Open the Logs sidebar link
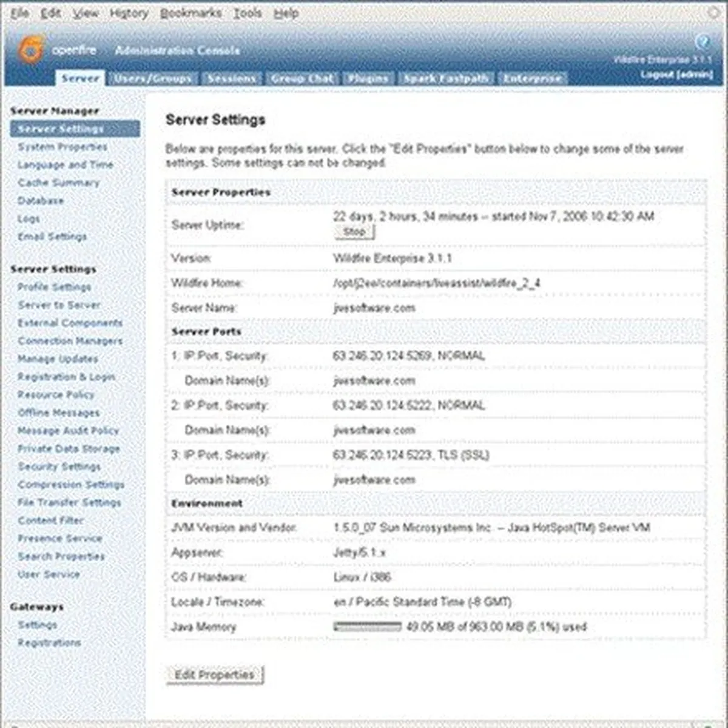This screenshot has width=728, height=728. [29, 218]
